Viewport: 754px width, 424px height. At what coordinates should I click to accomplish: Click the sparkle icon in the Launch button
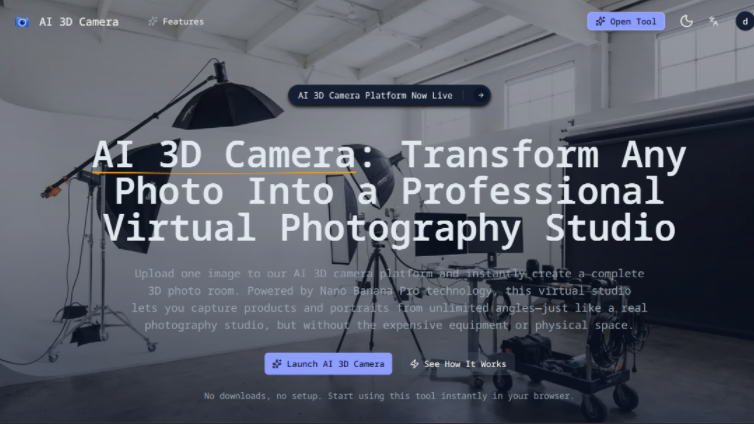tap(276, 364)
